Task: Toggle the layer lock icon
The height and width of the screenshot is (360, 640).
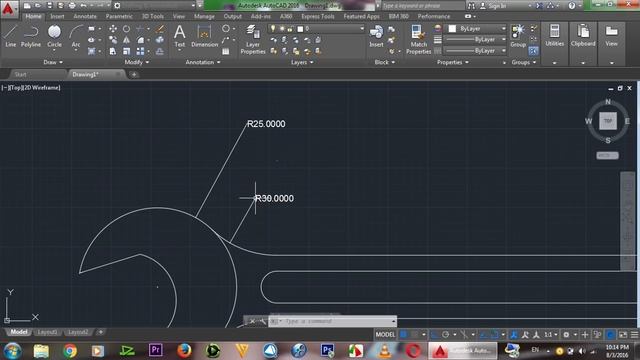Action: (290, 29)
